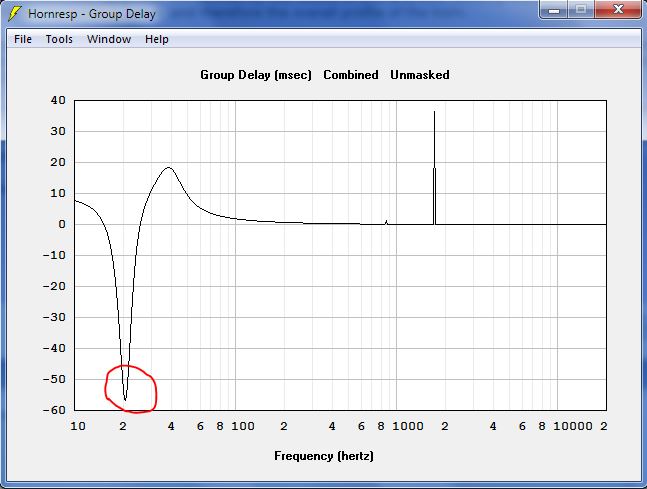Click the '40' y-axis label
Image resolution: width=647 pixels, height=489 pixels.
coord(58,100)
